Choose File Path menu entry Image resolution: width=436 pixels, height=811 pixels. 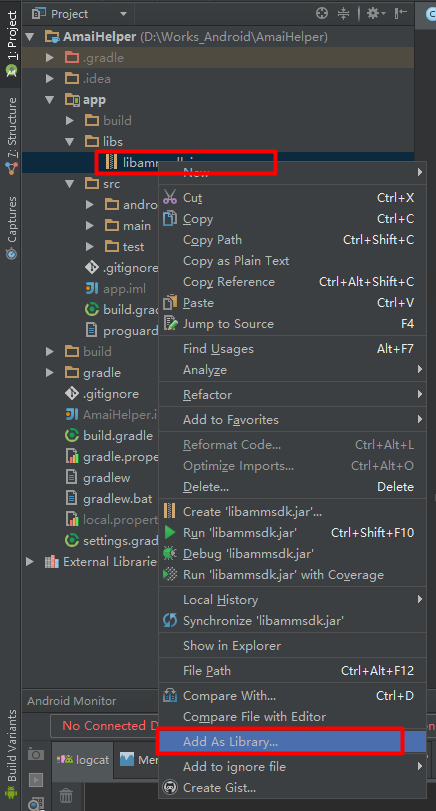click(x=292, y=670)
